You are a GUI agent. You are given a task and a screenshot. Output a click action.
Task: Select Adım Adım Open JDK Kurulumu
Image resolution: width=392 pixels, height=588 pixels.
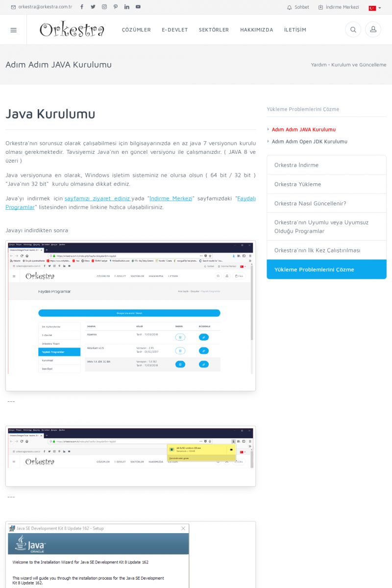(309, 142)
